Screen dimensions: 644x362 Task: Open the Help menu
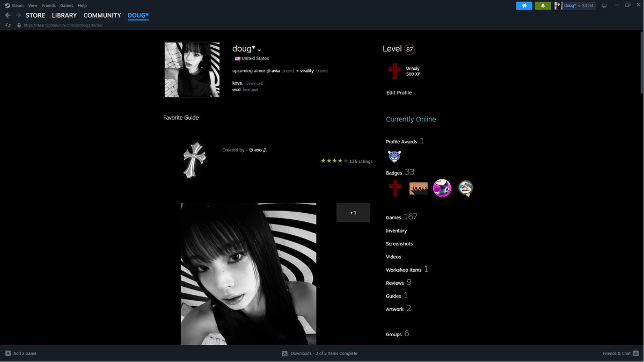[82, 5]
